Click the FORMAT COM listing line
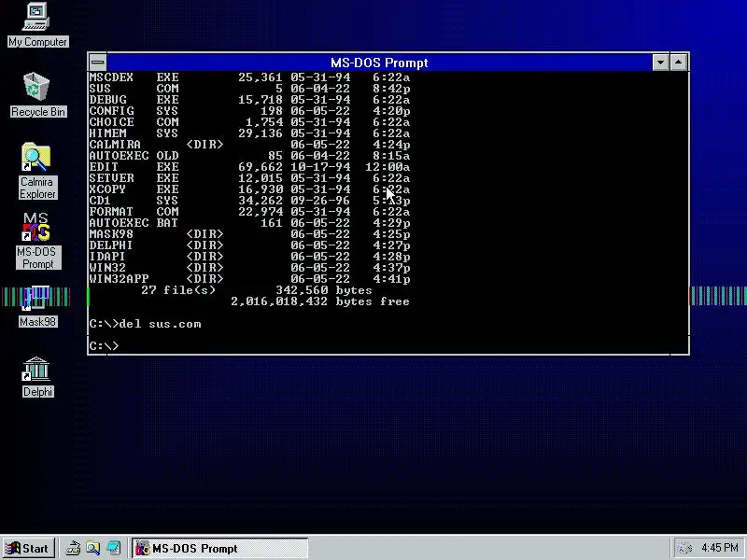This screenshot has width=747, height=560. 249,212
